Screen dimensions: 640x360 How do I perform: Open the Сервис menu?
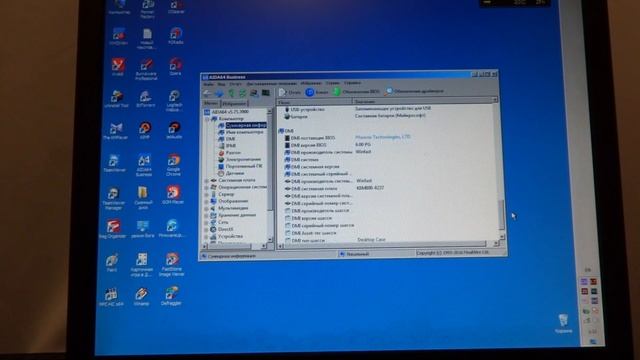[x=332, y=83]
